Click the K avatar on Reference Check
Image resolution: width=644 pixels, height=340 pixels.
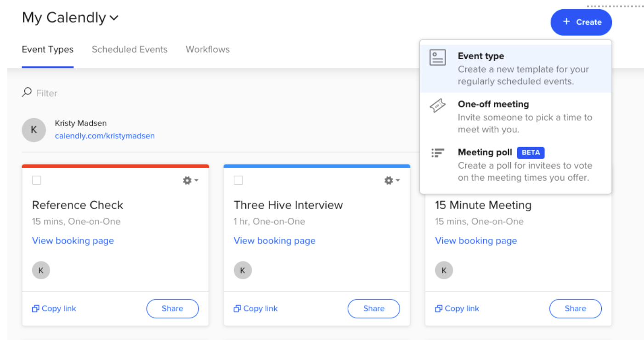click(41, 270)
